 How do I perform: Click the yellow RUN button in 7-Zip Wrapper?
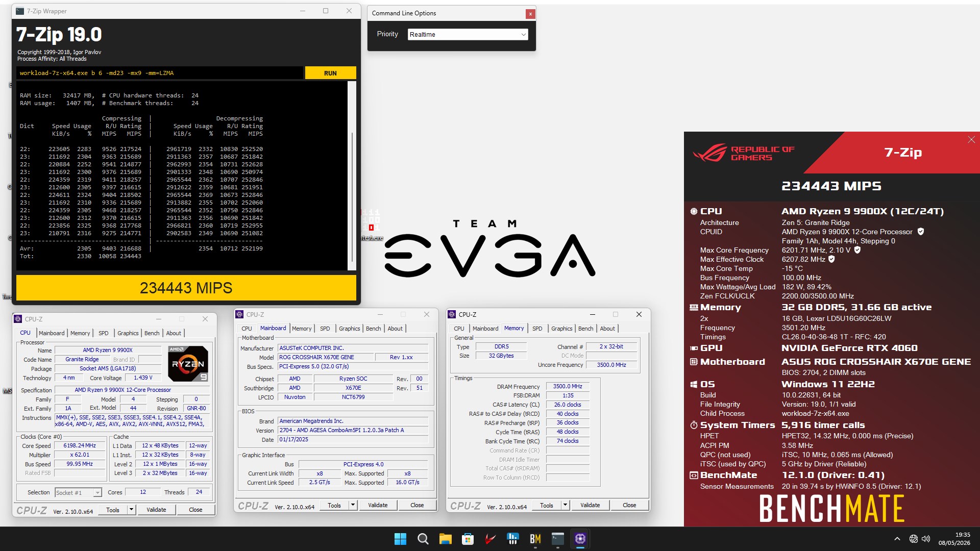(x=330, y=73)
